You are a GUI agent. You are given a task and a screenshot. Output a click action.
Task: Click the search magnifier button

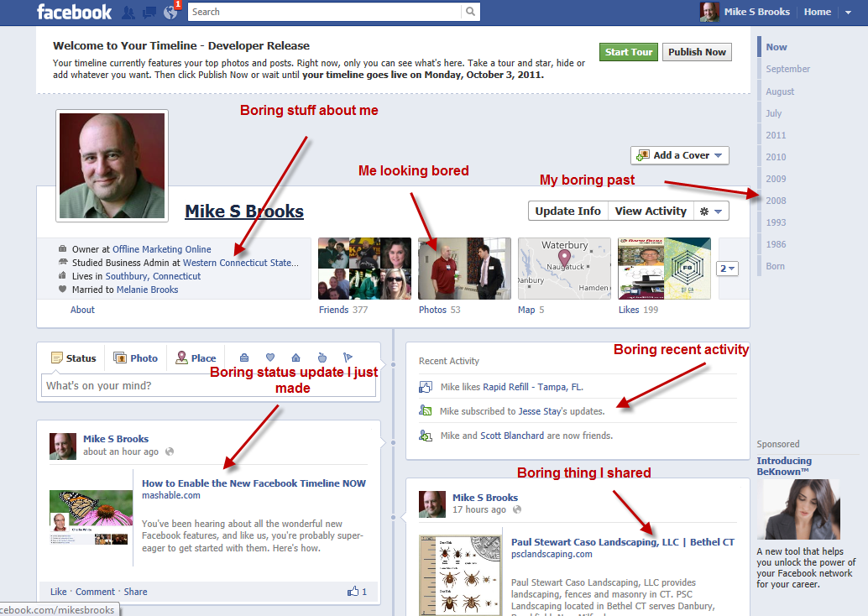[x=470, y=12]
